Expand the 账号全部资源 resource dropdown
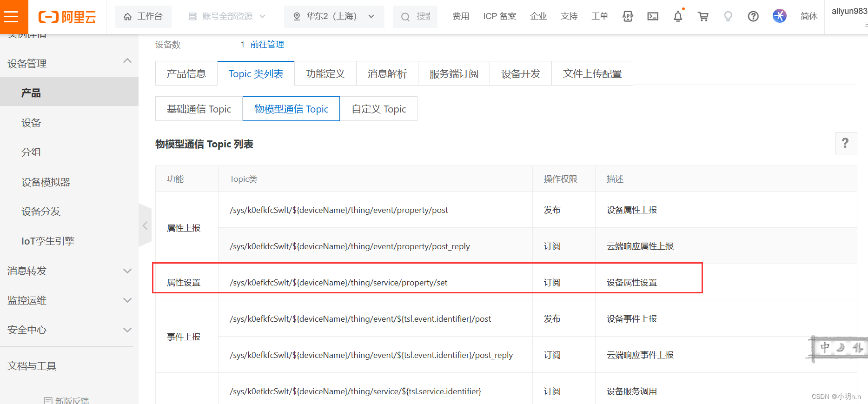The width and height of the screenshot is (868, 404). pyautogui.click(x=227, y=17)
